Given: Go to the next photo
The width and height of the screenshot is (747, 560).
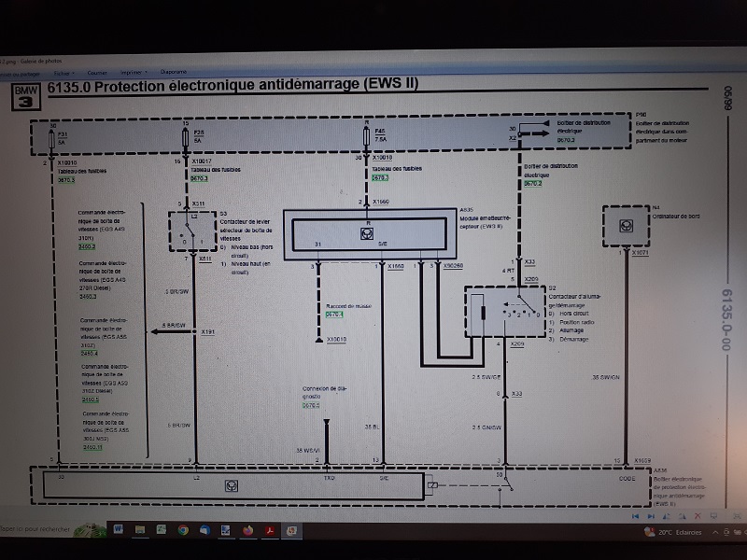Looking at the screenshot, I should [651, 516].
